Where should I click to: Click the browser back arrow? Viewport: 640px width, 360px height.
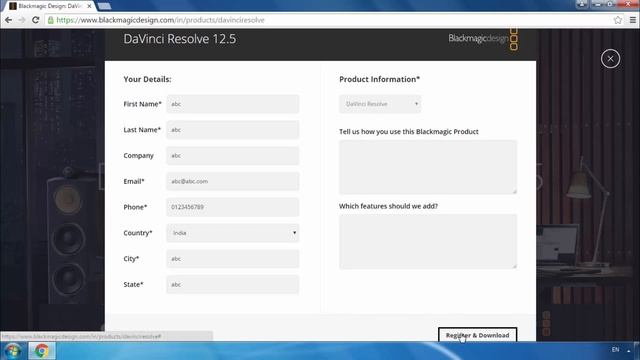[x=9, y=20]
